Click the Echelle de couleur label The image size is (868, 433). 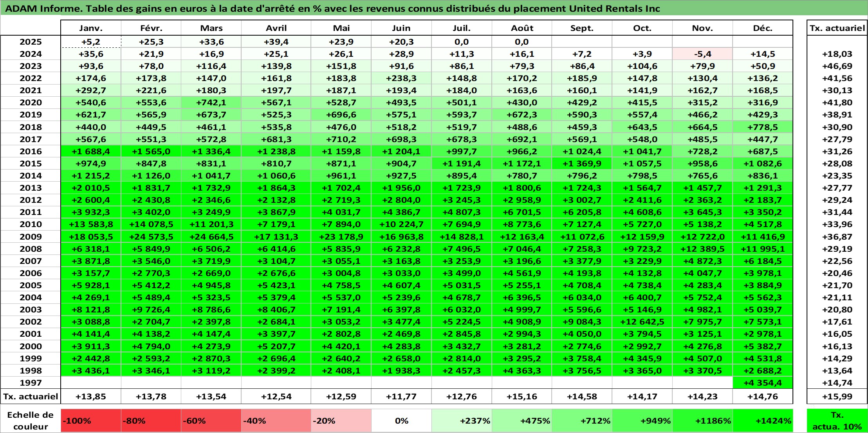pyautogui.click(x=31, y=420)
